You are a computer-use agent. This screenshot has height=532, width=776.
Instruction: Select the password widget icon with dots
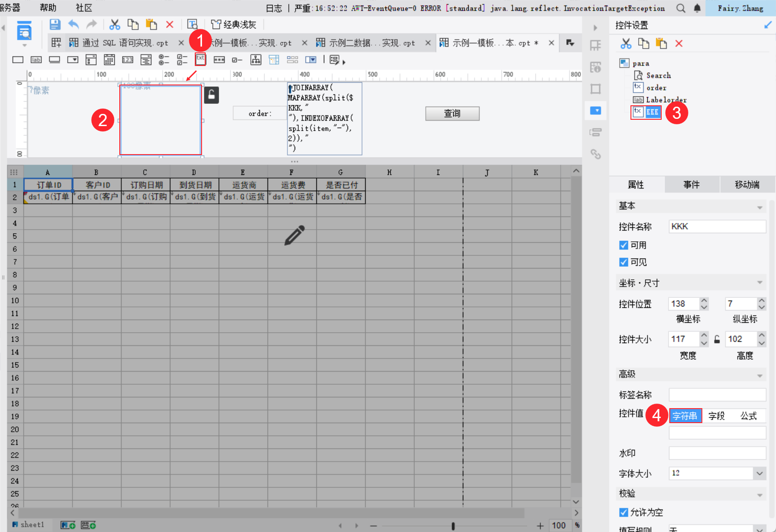point(219,60)
